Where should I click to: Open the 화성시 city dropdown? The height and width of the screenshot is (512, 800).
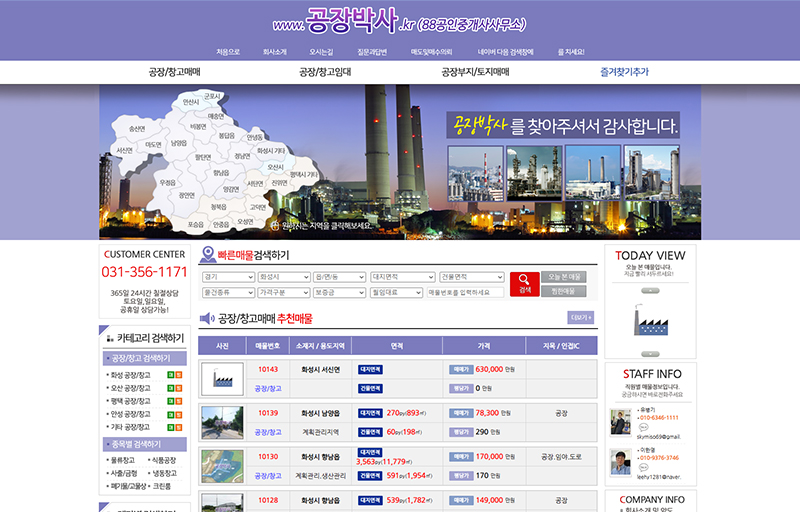[284, 277]
